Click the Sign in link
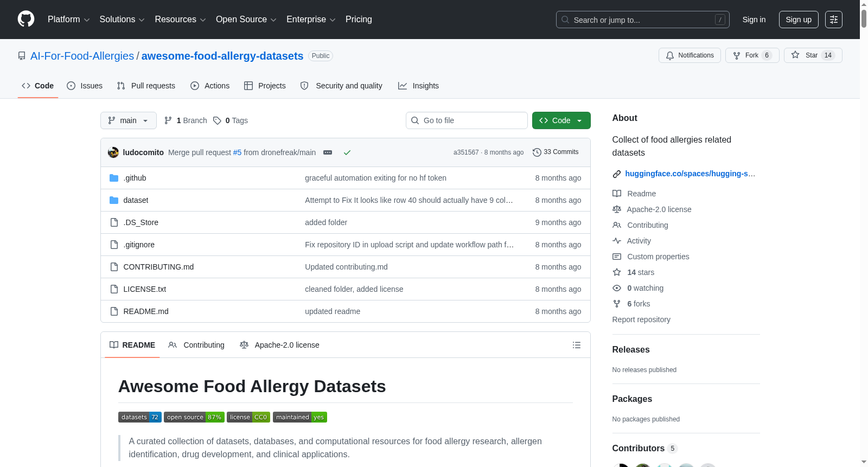This screenshot has height=467, width=868. [x=754, y=20]
